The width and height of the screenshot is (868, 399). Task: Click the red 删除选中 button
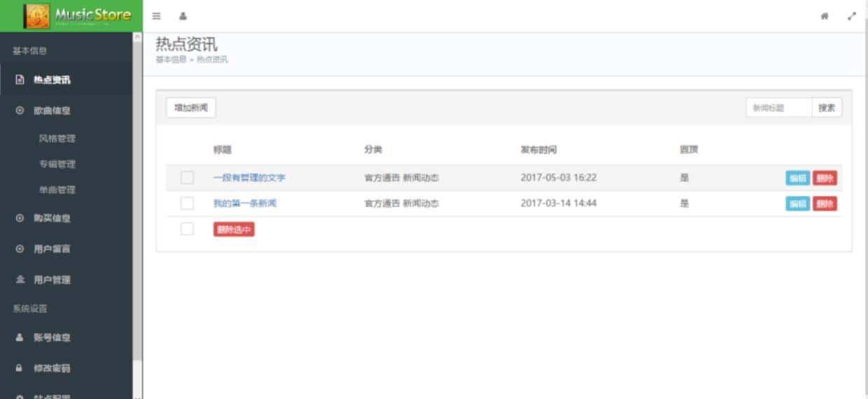pyautogui.click(x=234, y=230)
